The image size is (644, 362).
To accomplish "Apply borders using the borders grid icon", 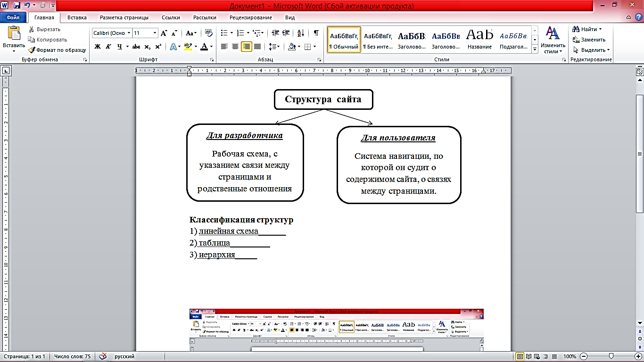I will (x=307, y=47).
